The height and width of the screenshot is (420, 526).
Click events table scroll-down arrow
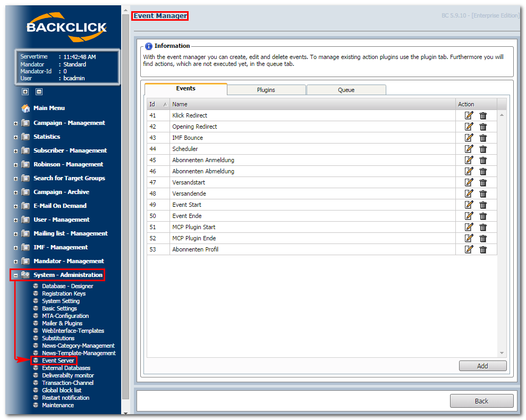click(x=502, y=353)
